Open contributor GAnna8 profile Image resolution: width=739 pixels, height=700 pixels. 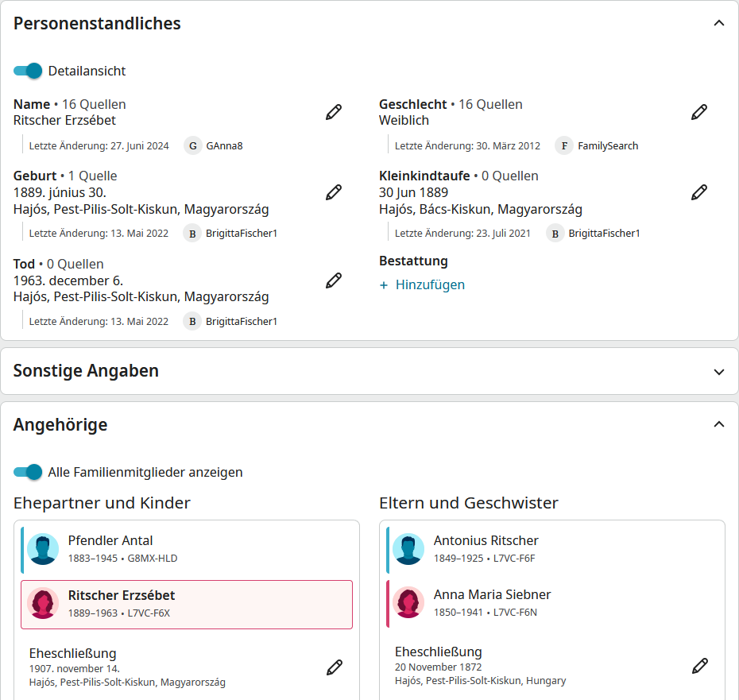(224, 146)
